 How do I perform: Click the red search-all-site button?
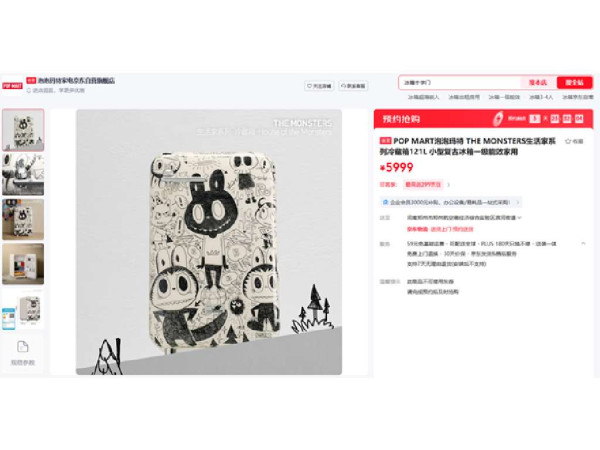pos(574,83)
